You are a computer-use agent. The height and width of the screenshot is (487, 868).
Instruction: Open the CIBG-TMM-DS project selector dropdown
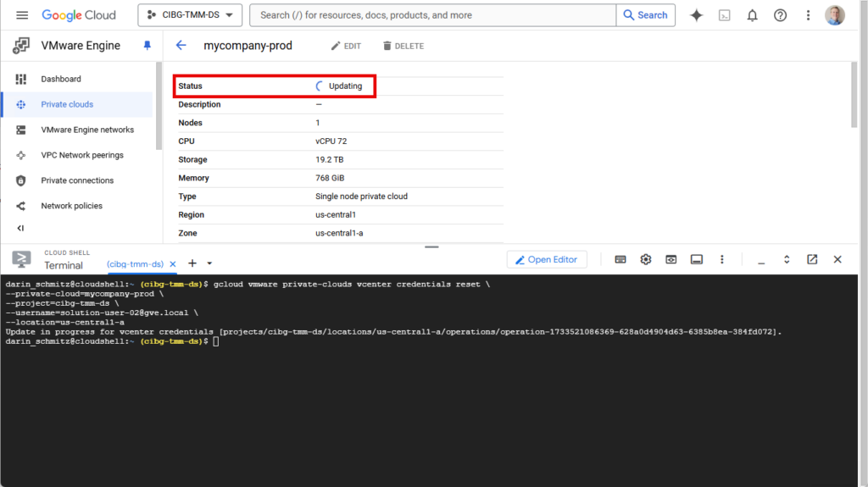click(x=190, y=15)
